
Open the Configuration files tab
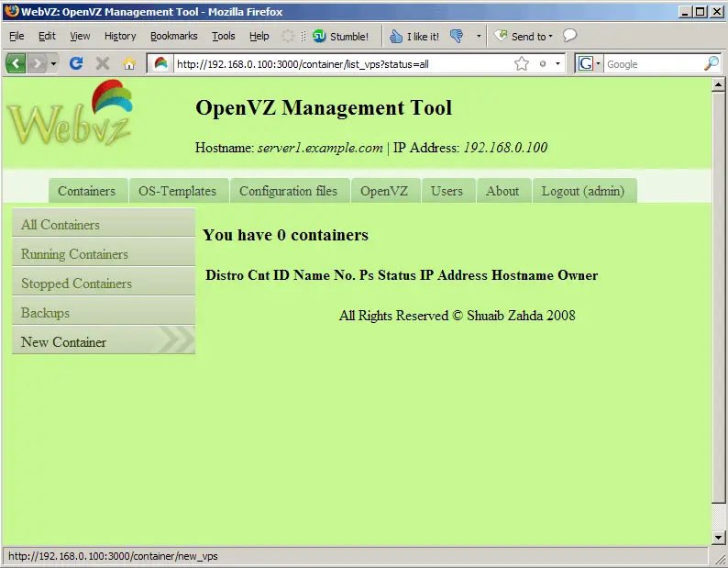click(290, 191)
